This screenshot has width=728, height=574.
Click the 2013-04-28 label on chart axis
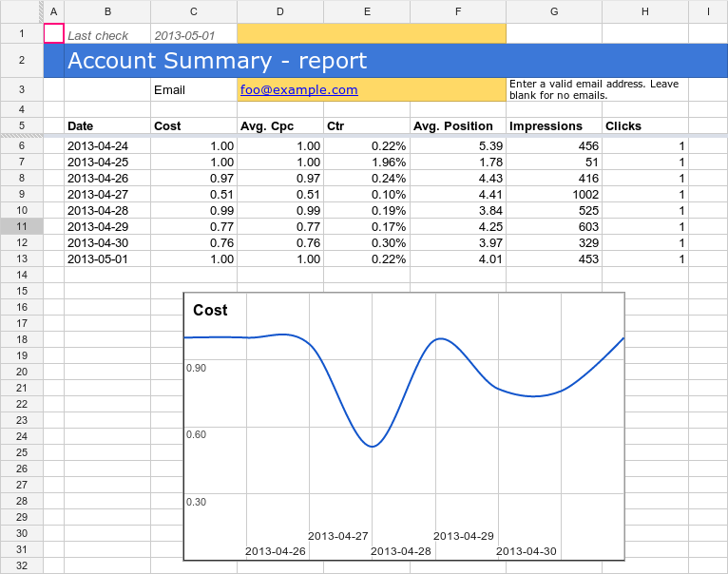pos(400,551)
